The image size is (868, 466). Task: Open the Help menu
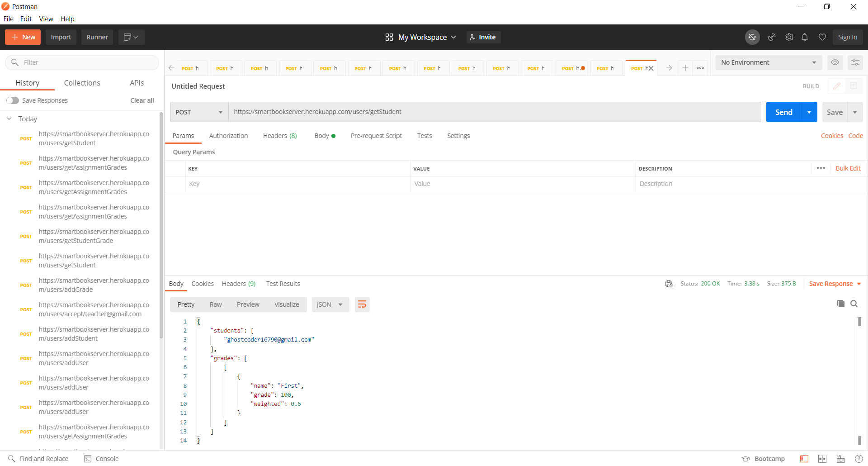click(67, 19)
